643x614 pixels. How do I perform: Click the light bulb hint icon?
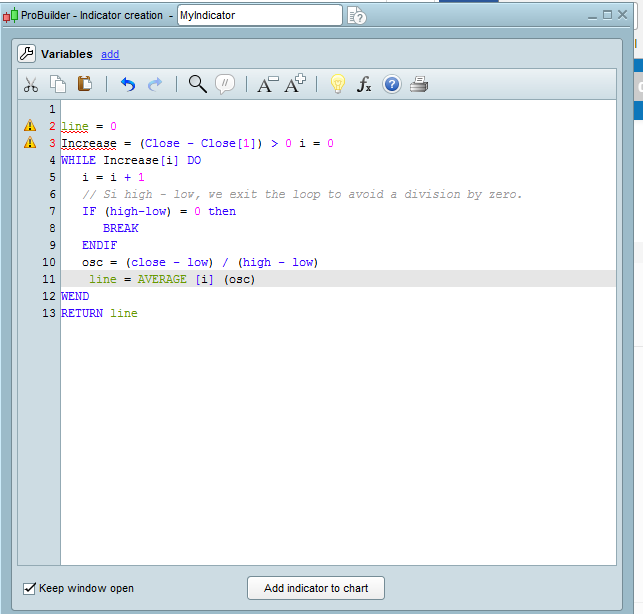[x=338, y=85]
